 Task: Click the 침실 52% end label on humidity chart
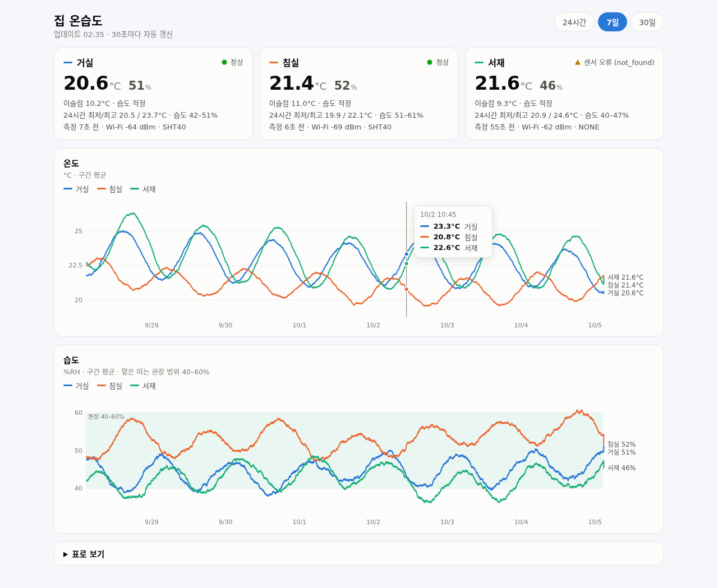[x=622, y=445]
